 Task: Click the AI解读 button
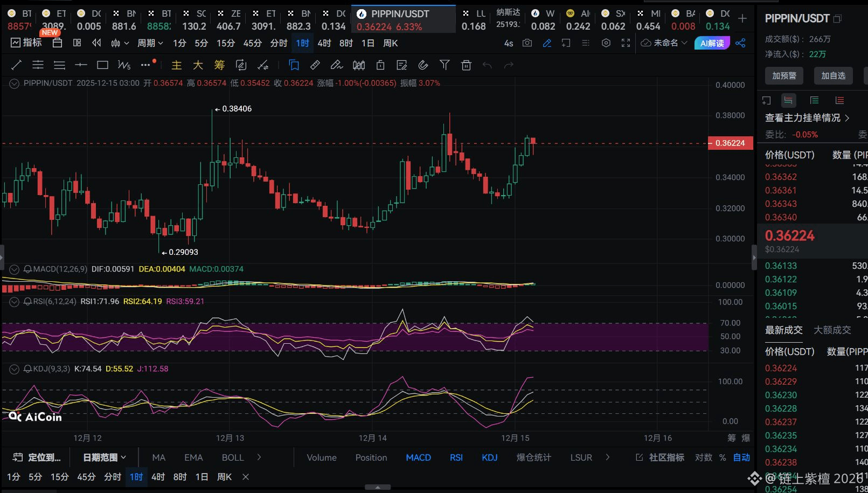(712, 43)
